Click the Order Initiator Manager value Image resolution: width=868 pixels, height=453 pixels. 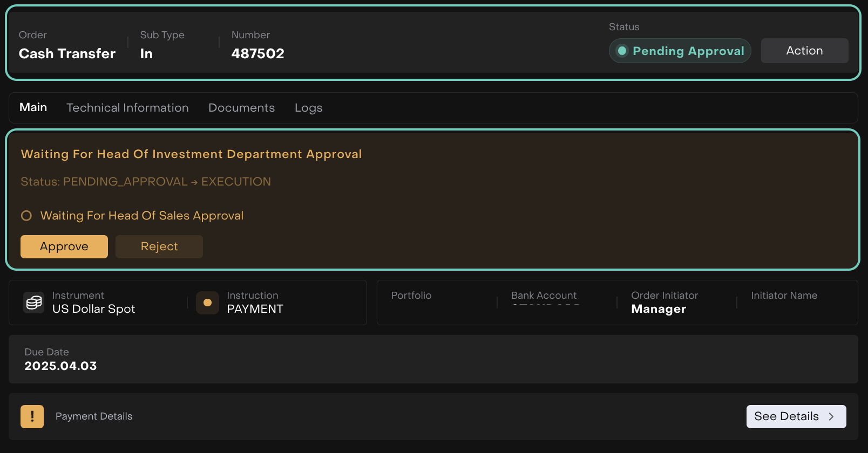click(x=659, y=309)
